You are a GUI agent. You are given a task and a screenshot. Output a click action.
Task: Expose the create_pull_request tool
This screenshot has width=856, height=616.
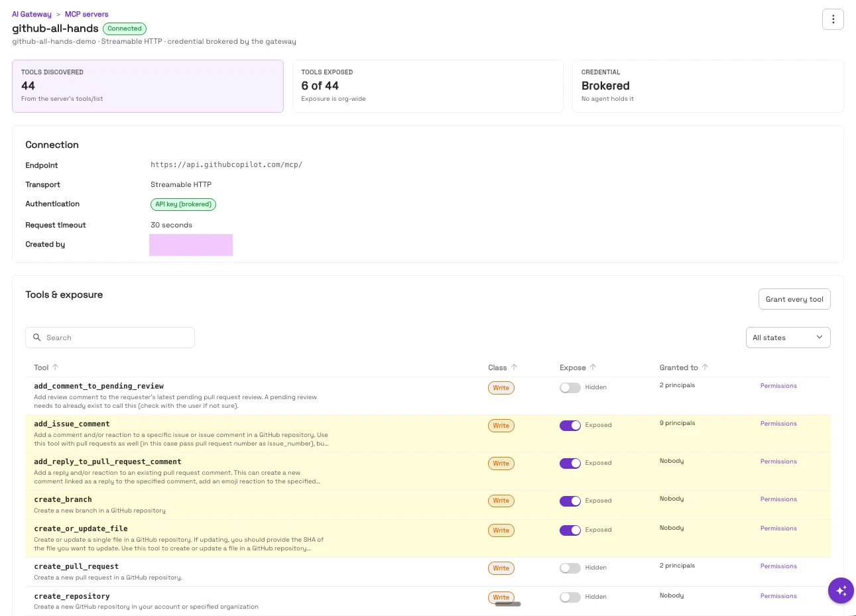[x=570, y=568]
